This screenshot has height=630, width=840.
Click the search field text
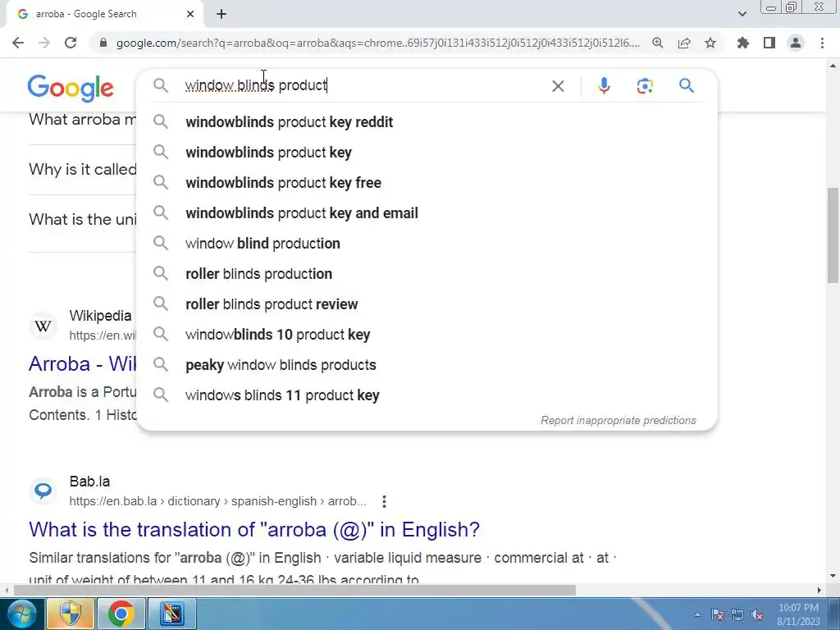[256, 85]
